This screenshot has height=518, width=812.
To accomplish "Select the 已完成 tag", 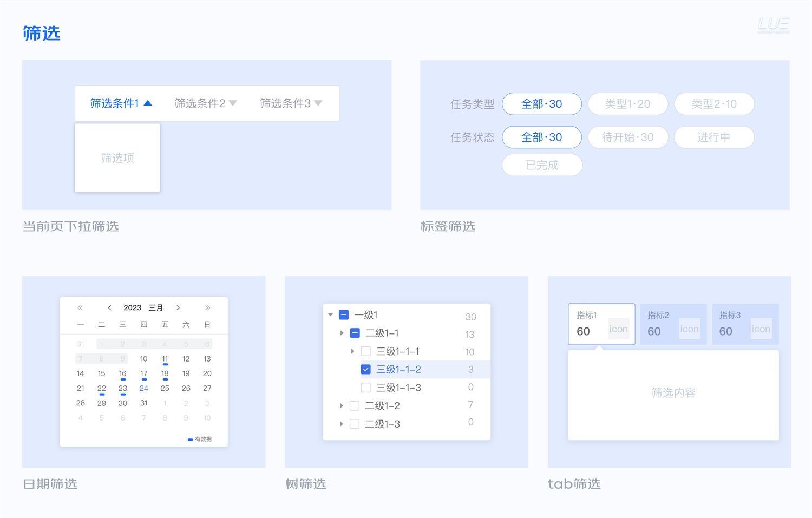I will (x=542, y=165).
